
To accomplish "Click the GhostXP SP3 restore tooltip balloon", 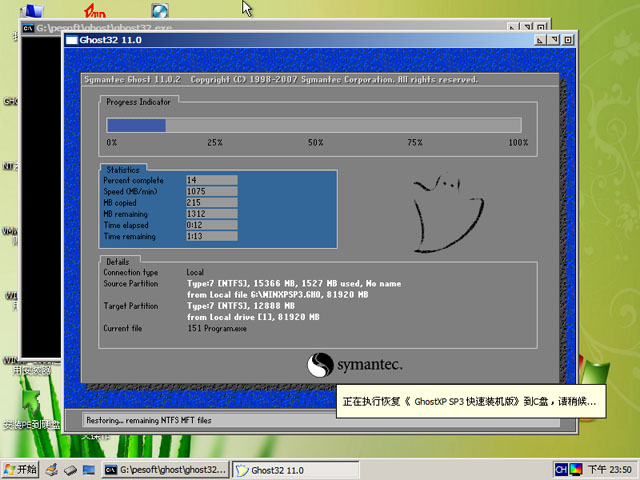I will pyautogui.click(x=471, y=401).
